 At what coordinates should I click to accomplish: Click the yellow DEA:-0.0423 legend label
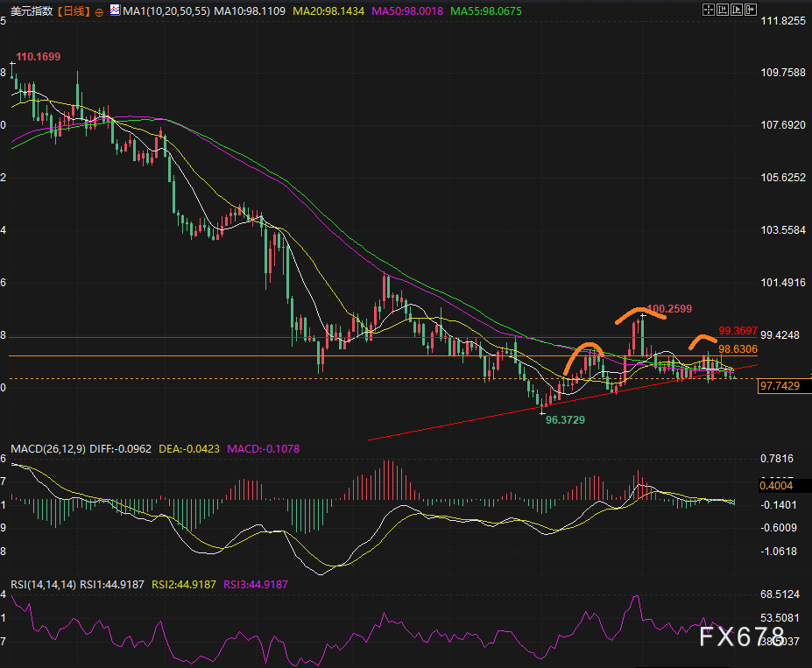[x=189, y=449]
